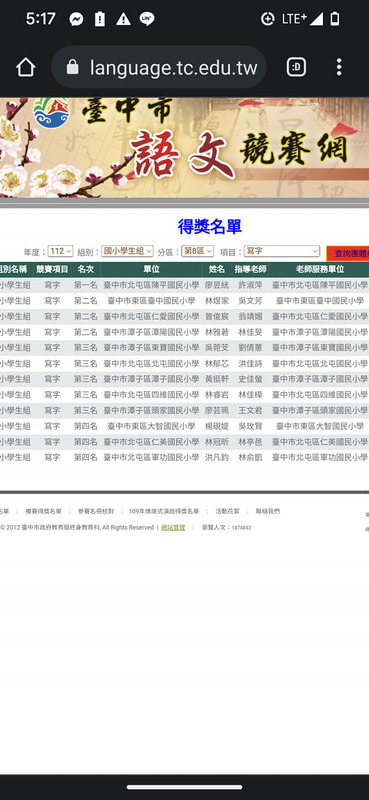Click student name 林煜家

(217, 301)
